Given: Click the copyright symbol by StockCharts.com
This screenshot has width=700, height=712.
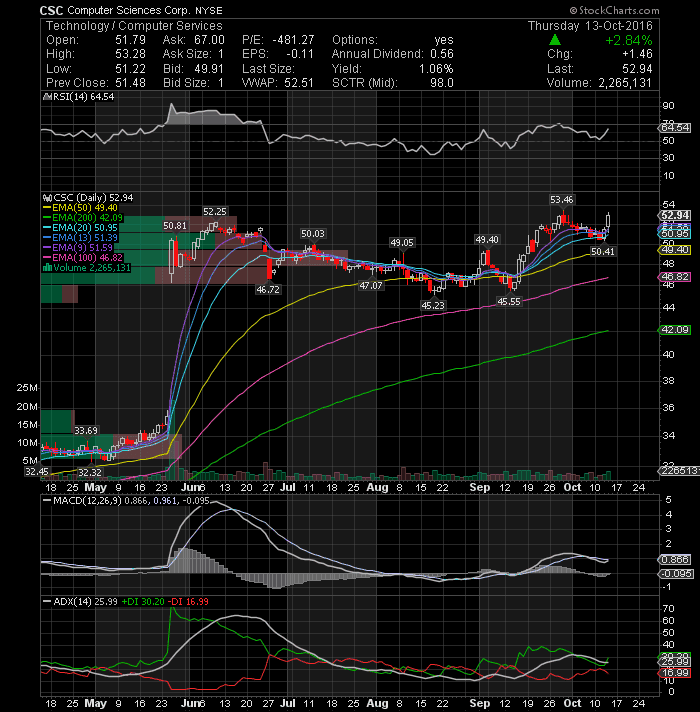Looking at the screenshot, I should [x=573, y=10].
